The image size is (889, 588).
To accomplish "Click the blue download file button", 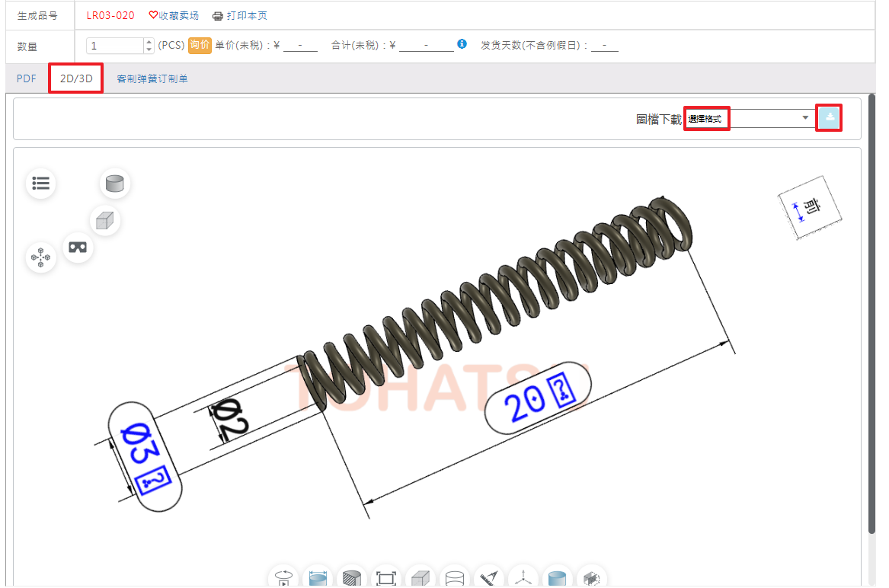I will [x=829, y=117].
